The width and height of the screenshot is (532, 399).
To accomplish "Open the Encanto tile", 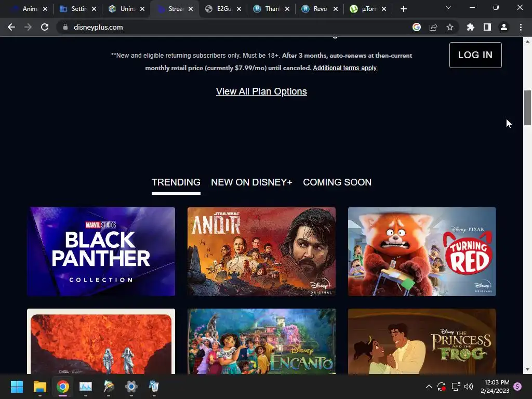I will (262, 341).
